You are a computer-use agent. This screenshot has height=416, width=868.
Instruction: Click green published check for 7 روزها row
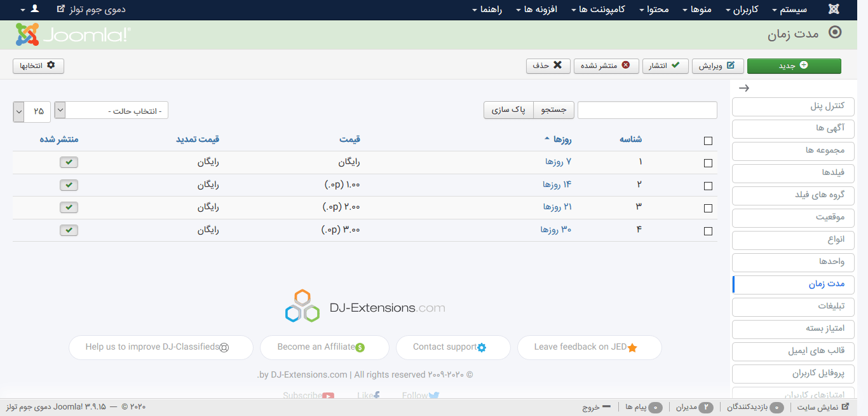pyautogui.click(x=69, y=162)
